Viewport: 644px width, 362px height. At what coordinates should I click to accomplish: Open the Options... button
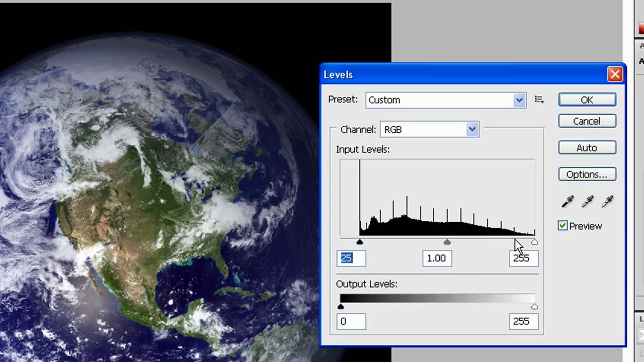(587, 174)
